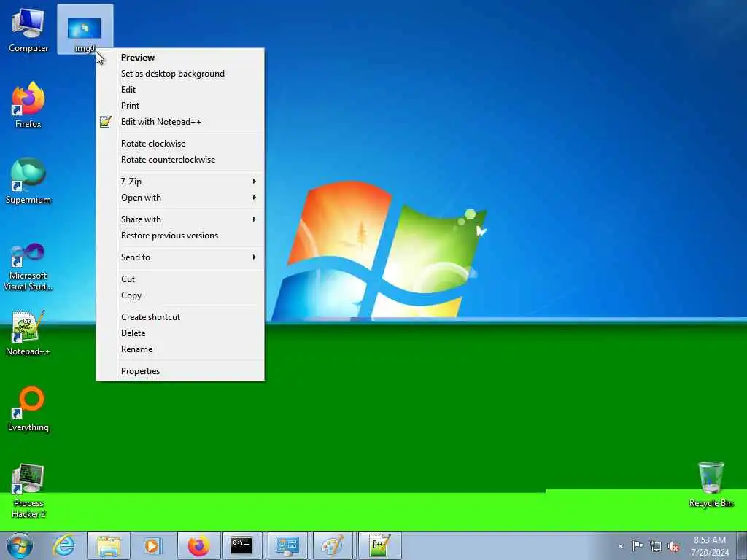The width and height of the screenshot is (747, 560).
Task: Launch Firefox from the desktop shortcut
Action: [x=28, y=105]
